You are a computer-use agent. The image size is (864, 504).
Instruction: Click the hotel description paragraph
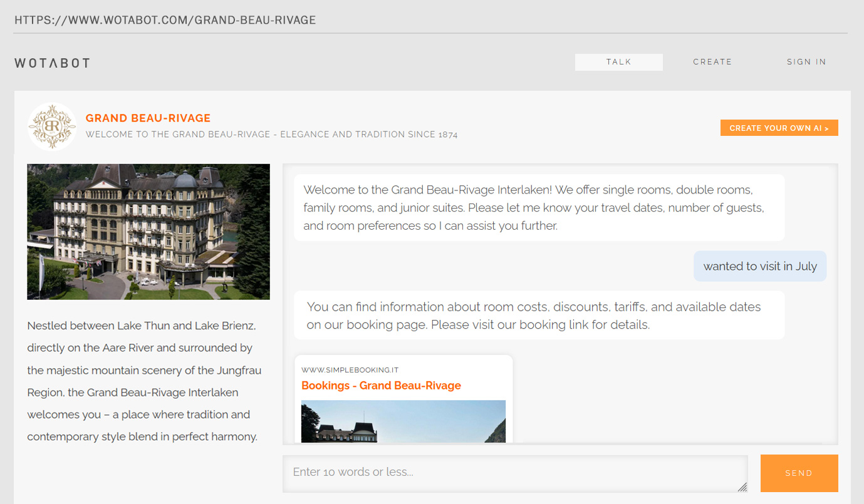click(x=144, y=381)
